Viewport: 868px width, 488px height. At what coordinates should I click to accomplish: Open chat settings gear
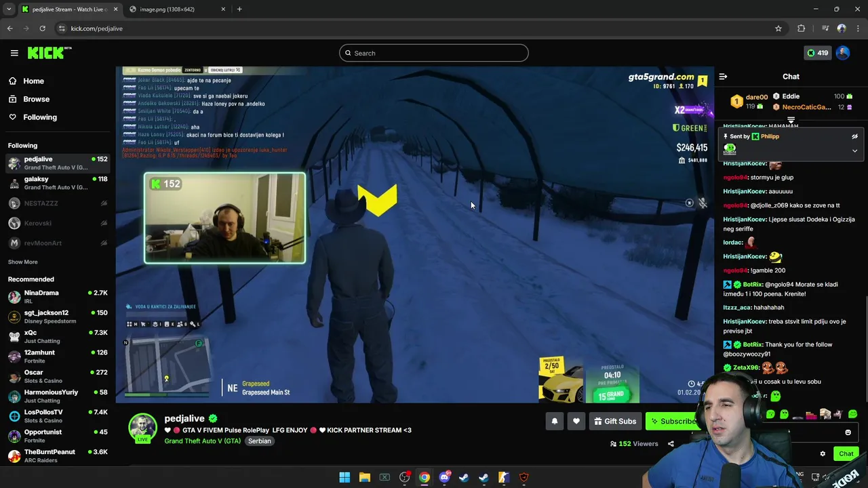pos(823,454)
